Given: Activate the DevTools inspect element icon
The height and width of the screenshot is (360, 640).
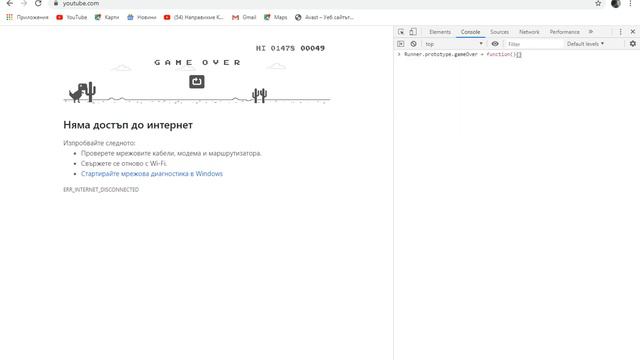Looking at the screenshot, I should 401,32.
